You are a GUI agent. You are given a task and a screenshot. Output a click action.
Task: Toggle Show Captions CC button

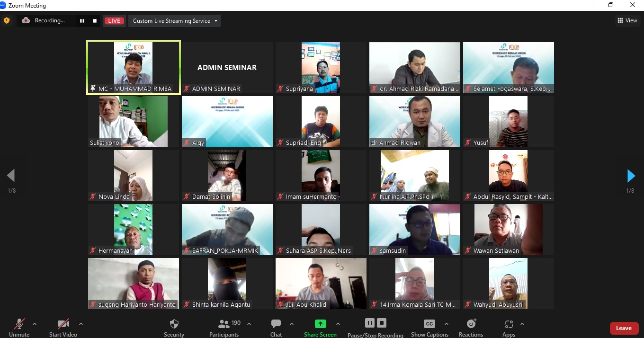click(429, 324)
